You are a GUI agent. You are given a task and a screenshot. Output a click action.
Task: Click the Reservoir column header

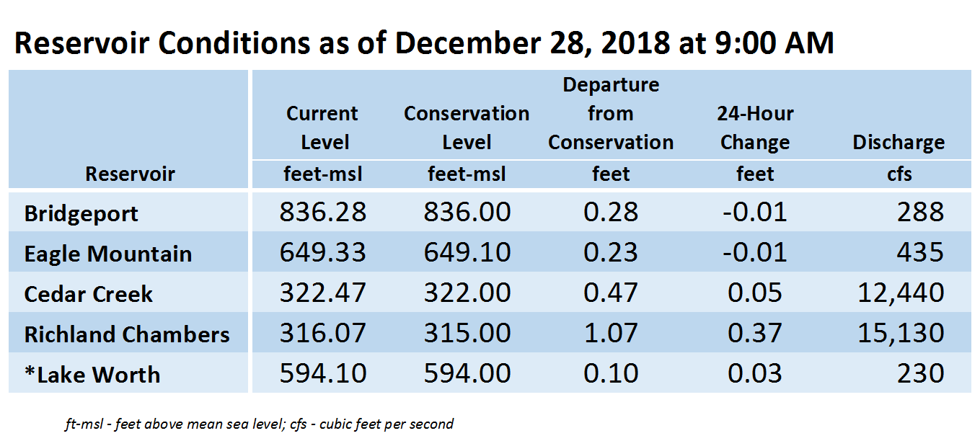pos(131,174)
